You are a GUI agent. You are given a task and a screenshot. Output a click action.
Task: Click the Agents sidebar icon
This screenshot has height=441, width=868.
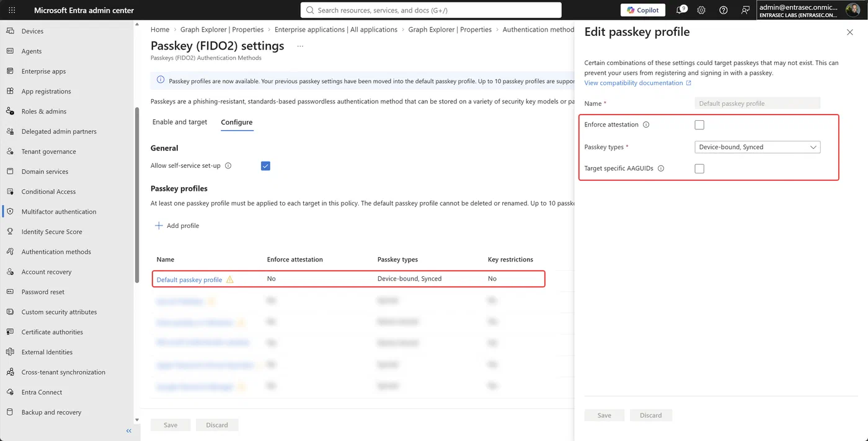tap(10, 51)
